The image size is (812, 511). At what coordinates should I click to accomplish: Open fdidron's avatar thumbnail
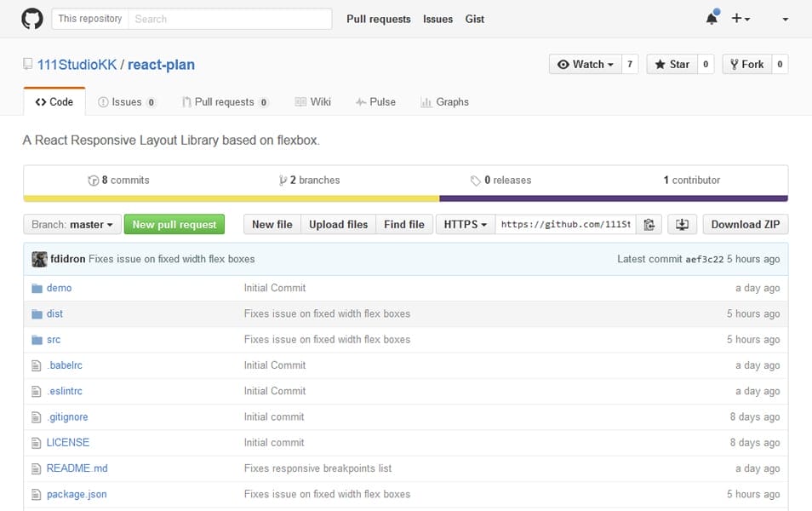pos(39,259)
